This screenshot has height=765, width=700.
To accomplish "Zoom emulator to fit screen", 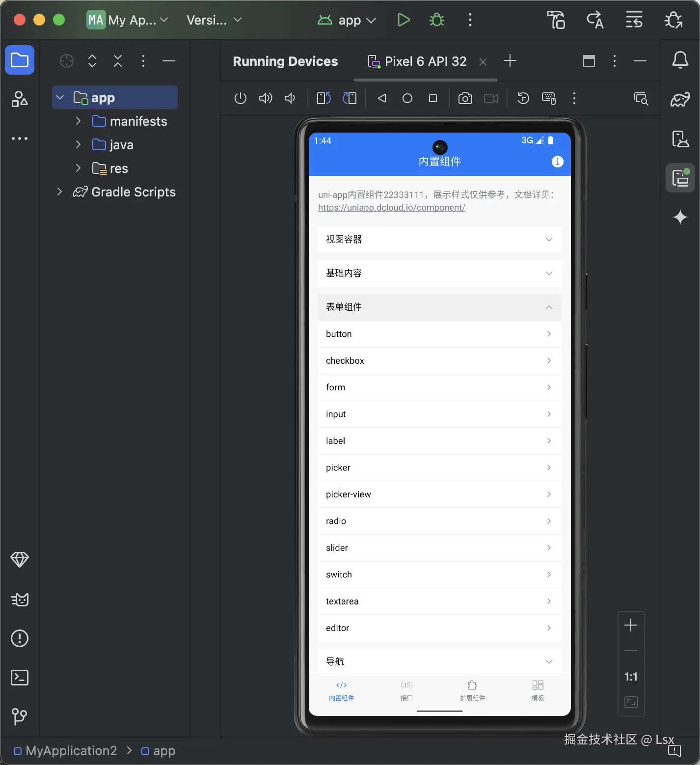I will [x=631, y=702].
